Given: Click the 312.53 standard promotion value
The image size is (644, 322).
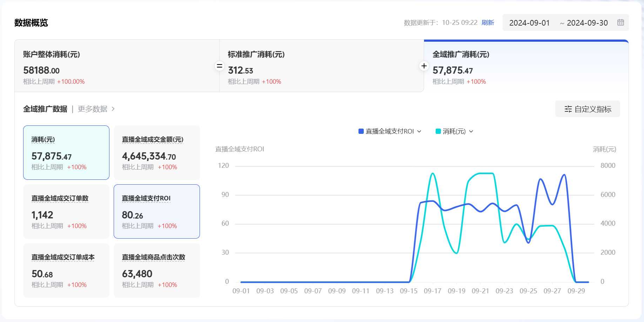Looking at the screenshot, I should (x=241, y=70).
